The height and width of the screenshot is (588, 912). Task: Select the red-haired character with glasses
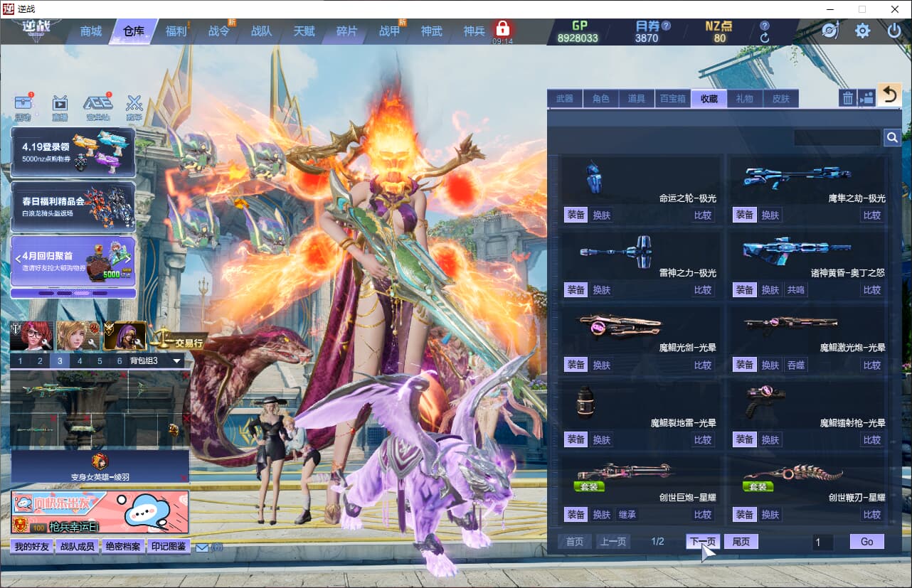pyautogui.click(x=31, y=336)
